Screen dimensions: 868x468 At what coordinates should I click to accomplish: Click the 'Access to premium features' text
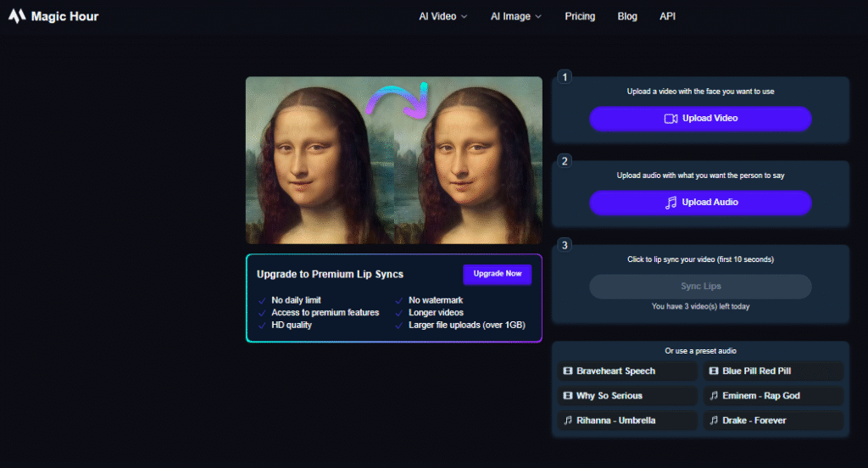[x=325, y=312]
